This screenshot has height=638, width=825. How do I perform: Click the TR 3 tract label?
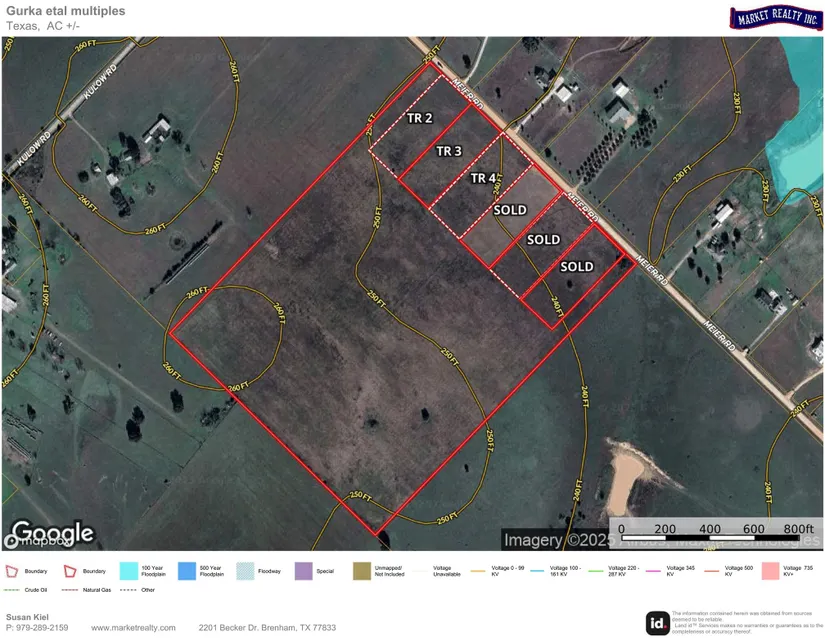pos(449,151)
